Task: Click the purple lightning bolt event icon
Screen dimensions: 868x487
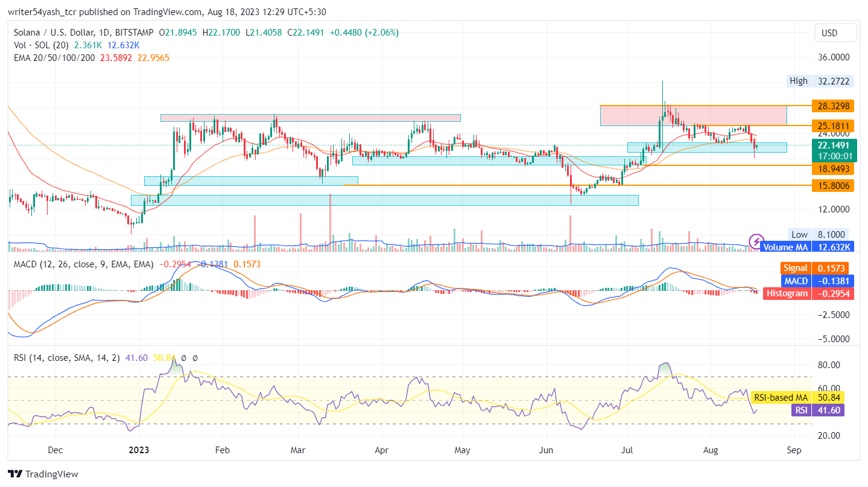Action: (x=756, y=241)
